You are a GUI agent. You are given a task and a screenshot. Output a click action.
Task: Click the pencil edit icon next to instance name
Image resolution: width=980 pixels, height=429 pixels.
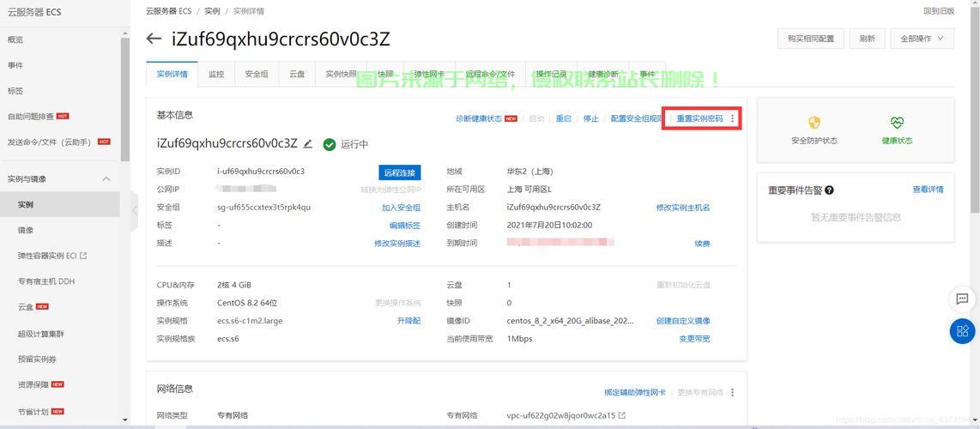(x=308, y=144)
